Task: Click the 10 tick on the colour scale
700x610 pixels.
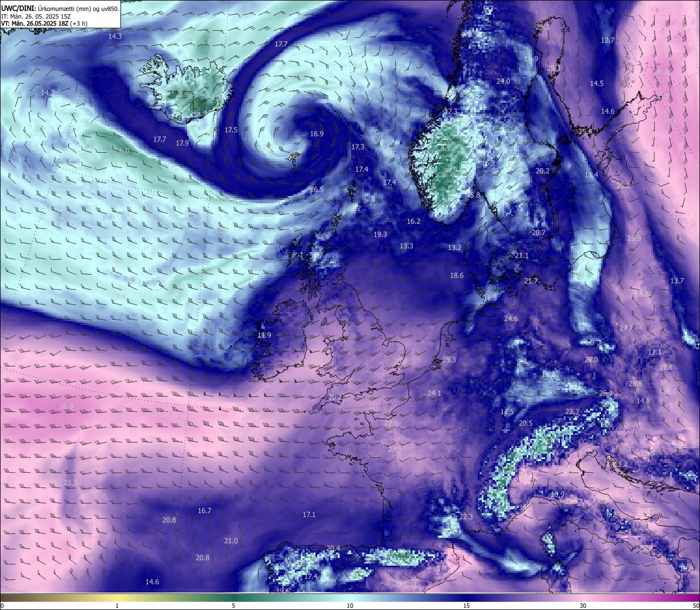Action: 350,606
